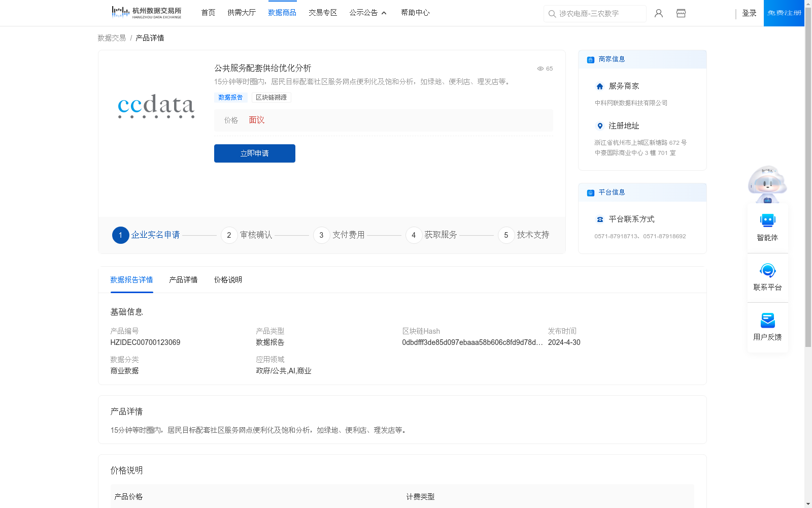Switch to 数据报告详情 tab
The height and width of the screenshot is (508, 812).
pos(131,280)
